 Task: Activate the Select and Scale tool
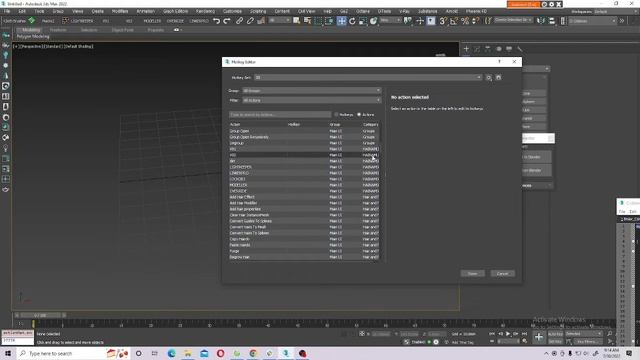pos(362,21)
